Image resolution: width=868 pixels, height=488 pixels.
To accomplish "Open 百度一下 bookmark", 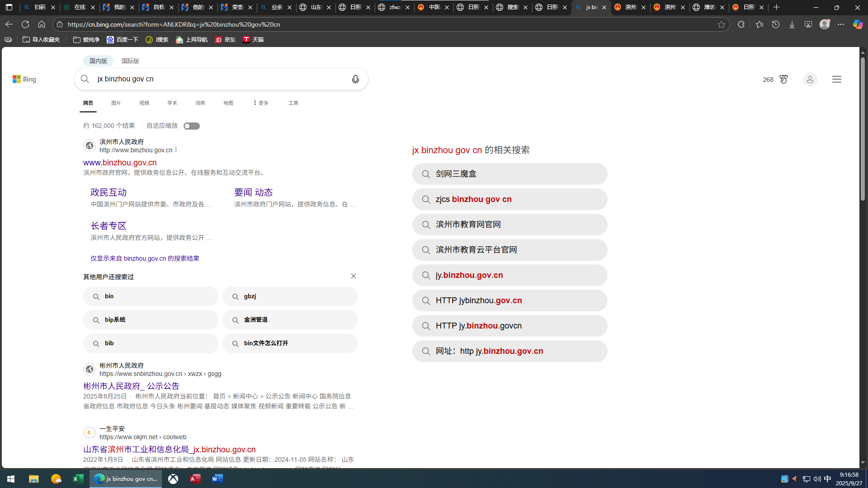I will (123, 40).
